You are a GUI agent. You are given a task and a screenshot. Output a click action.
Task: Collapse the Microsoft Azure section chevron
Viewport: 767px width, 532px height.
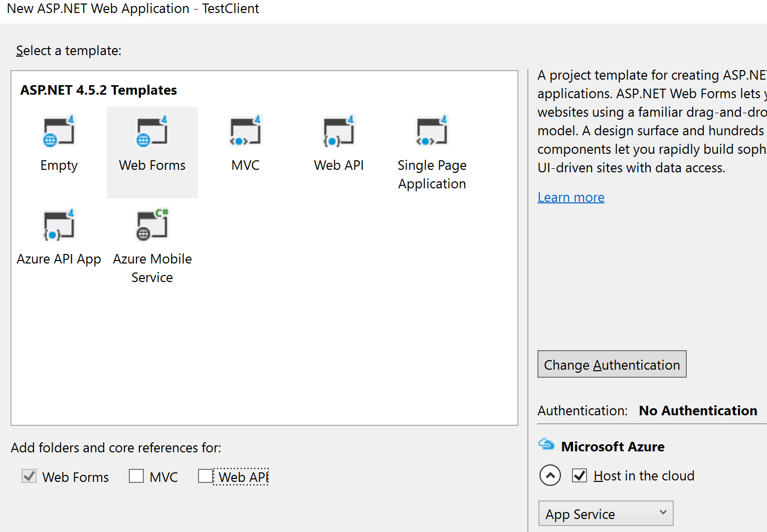[550, 475]
